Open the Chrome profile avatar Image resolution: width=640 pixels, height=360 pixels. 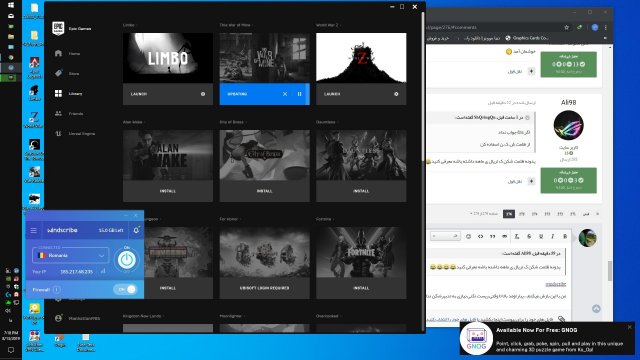(595, 27)
